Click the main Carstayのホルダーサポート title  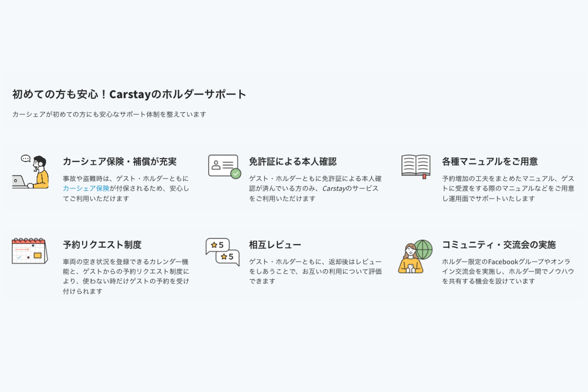click(129, 94)
